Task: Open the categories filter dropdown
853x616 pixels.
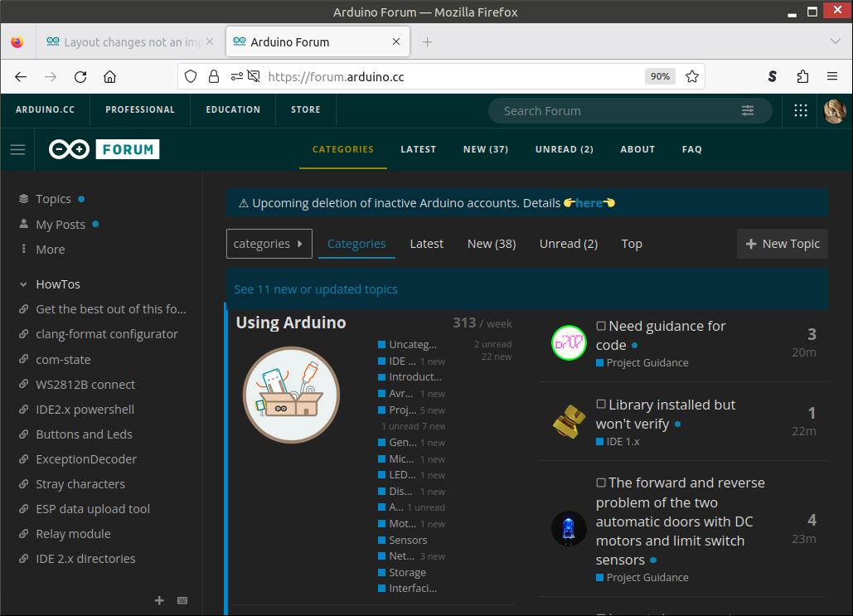Action: pyautogui.click(x=269, y=243)
